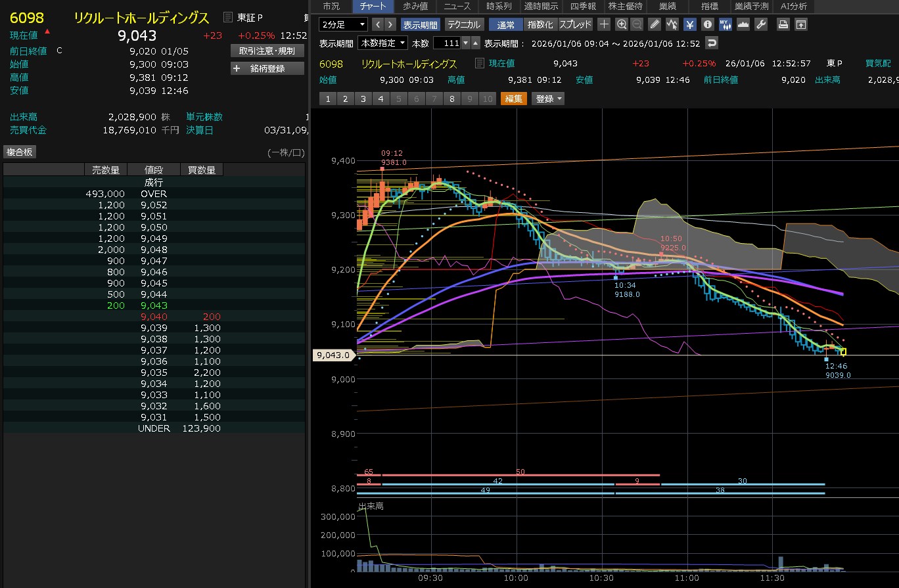The image size is (899, 588).
Task: Select chart preset number 3
Action: click(362, 99)
